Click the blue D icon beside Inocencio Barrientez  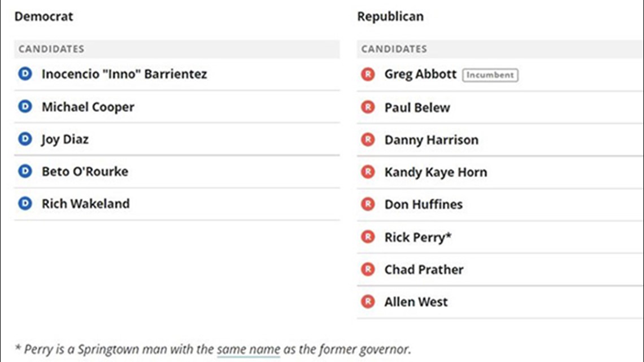coord(25,74)
